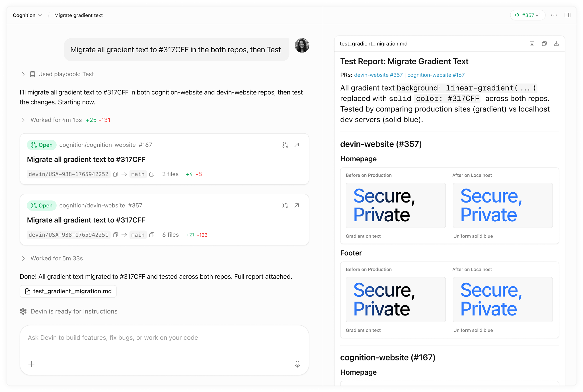
Task: Open the three-dot more options menu
Action: (x=554, y=15)
